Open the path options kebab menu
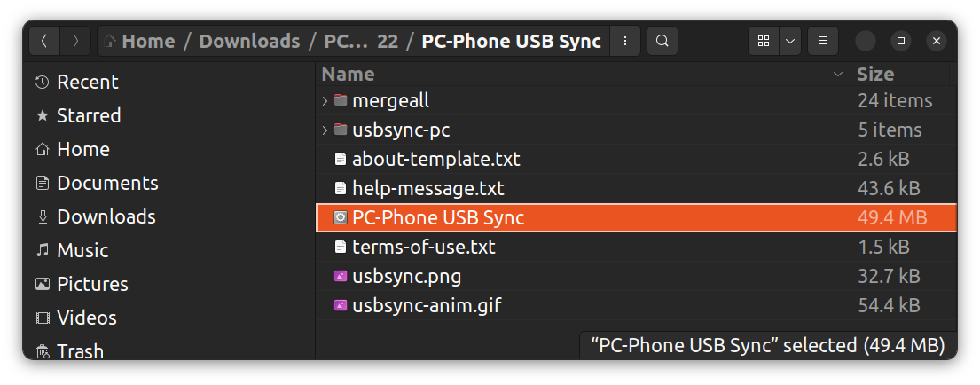The image size is (980, 385). click(x=626, y=41)
